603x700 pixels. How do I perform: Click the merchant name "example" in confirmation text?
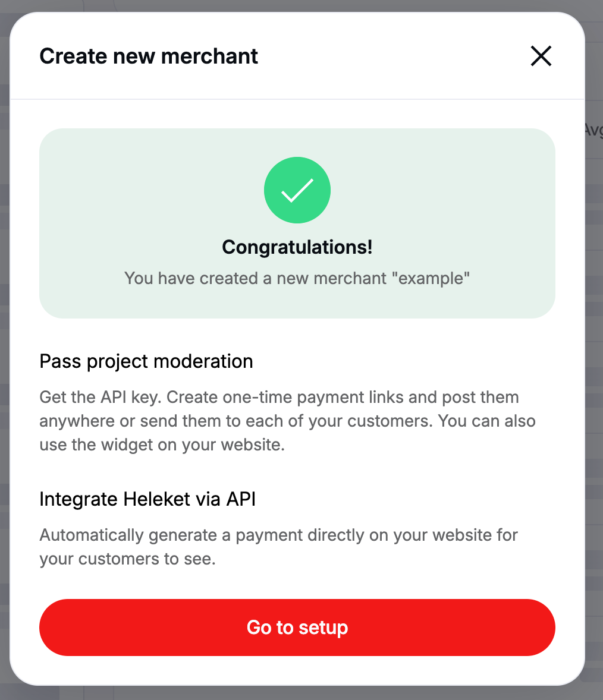pos(431,278)
